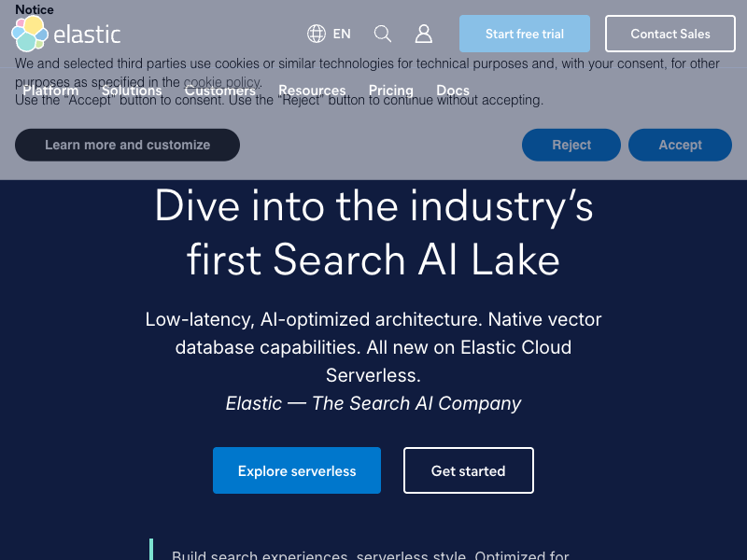The width and height of the screenshot is (747, 560).
Task: Click Explore serverless button
Action: tap(297, 470)
